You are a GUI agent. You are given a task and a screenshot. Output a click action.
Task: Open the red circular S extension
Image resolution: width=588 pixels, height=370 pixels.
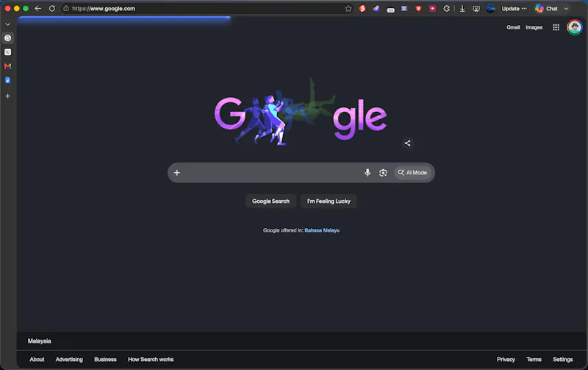362,8
